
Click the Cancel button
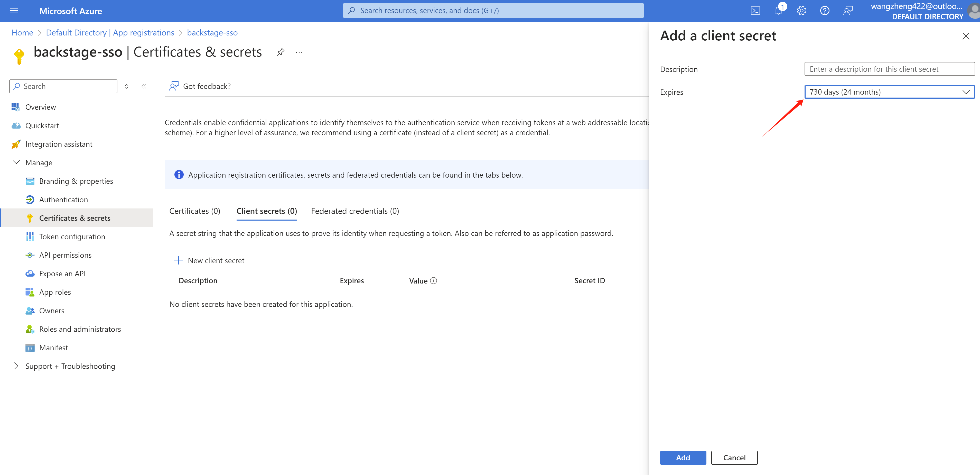tap(734, 458)
